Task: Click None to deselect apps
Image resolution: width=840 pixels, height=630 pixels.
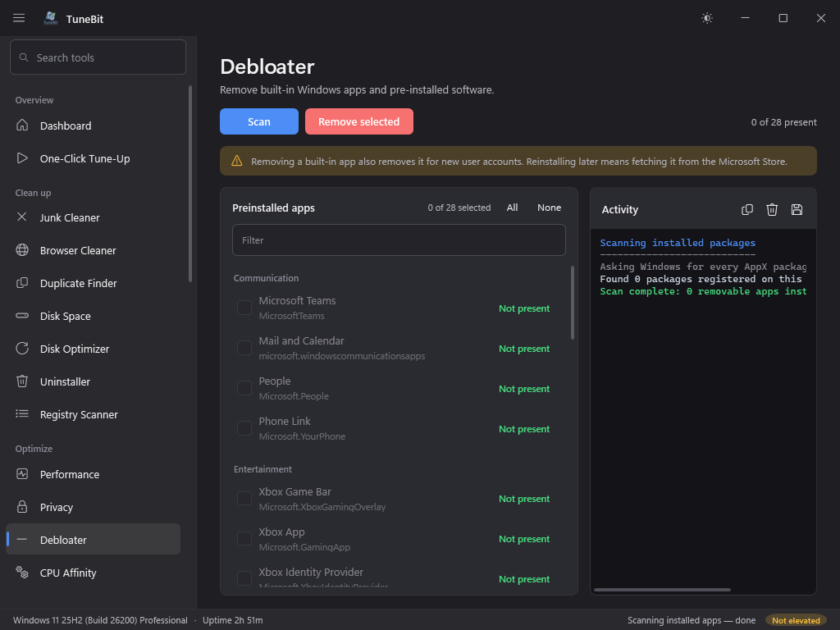Action: 549,208
